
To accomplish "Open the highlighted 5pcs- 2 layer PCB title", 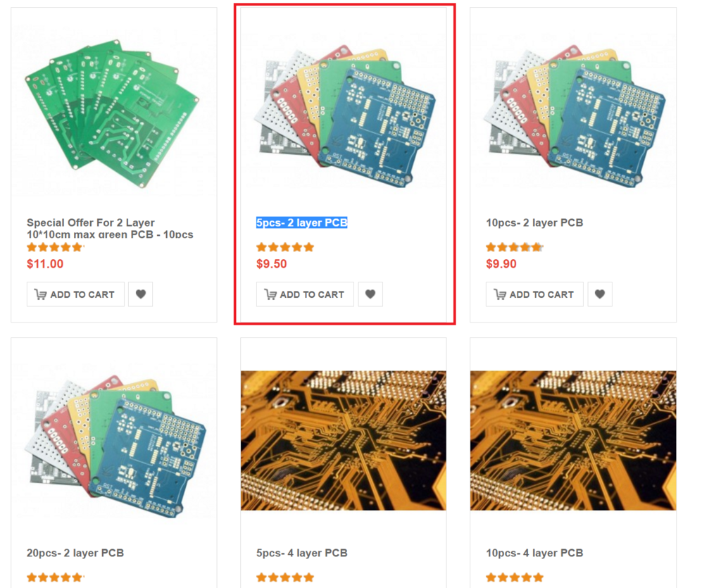I will pos(301,223).
